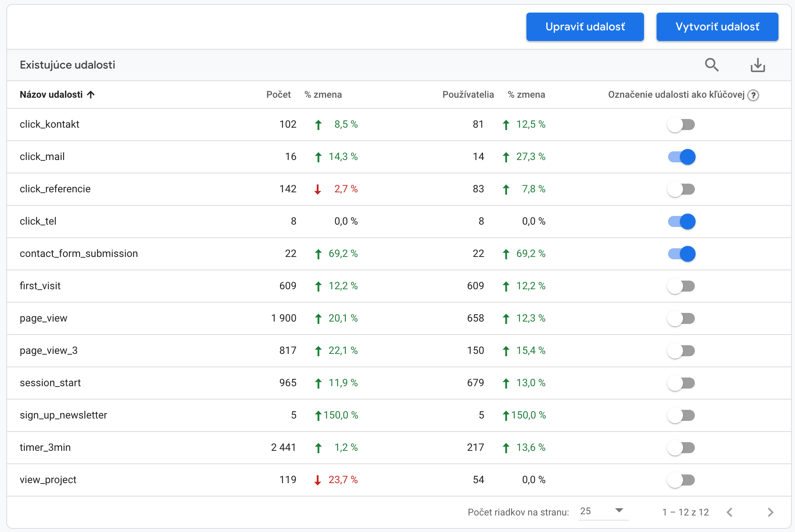Turn off click_tel key event switch
The height and width of the screenshot is (532, 795).
coord(681,221)
